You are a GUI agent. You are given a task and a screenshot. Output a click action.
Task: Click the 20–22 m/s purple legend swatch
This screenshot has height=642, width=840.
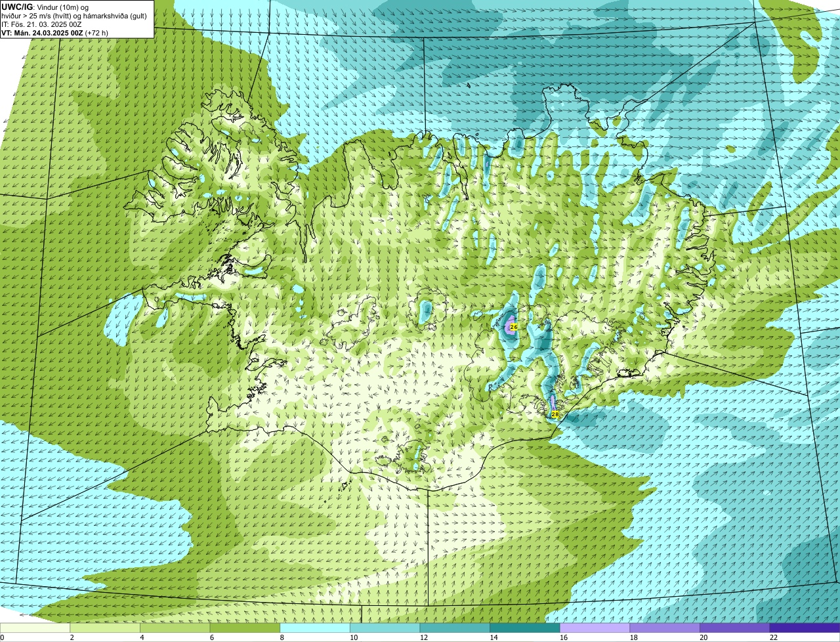[x=735, y=628]
